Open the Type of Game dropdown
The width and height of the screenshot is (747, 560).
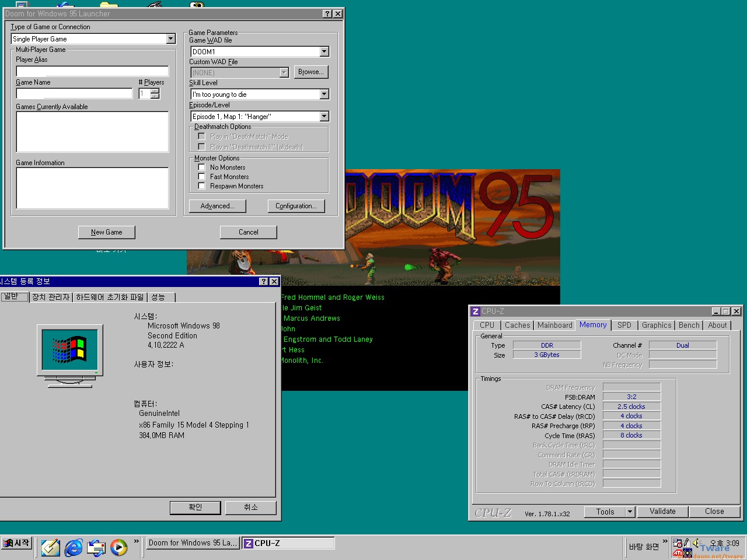(171, 39)
